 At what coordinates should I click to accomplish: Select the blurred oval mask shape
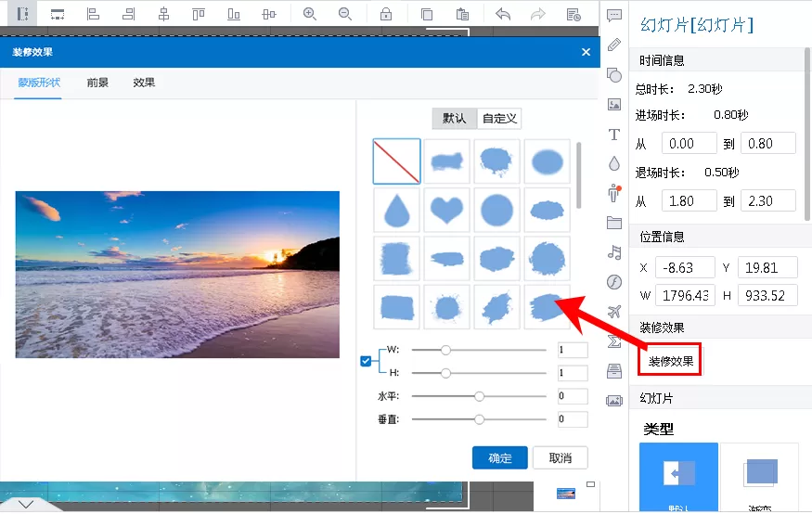pyautogui.click(x=547, y=161)
